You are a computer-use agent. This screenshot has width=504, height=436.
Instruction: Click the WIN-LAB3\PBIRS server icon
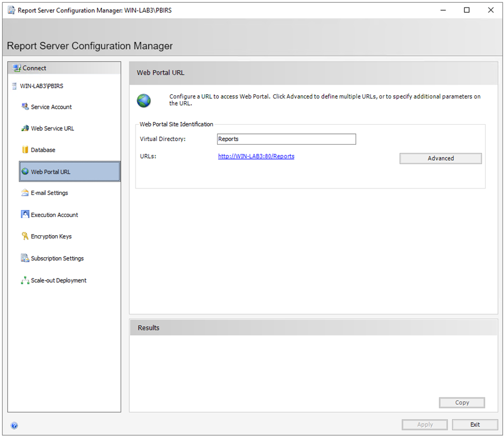click(14, 86)
